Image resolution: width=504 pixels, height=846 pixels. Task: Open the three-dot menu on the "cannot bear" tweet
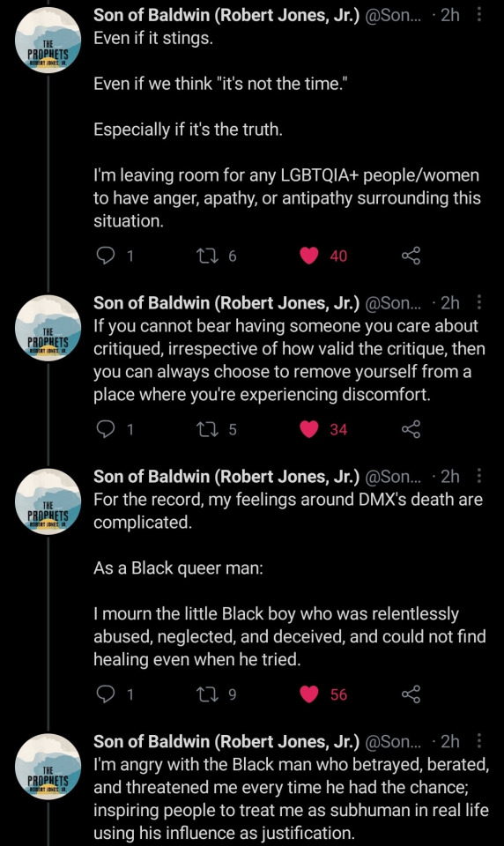[478, 302]
